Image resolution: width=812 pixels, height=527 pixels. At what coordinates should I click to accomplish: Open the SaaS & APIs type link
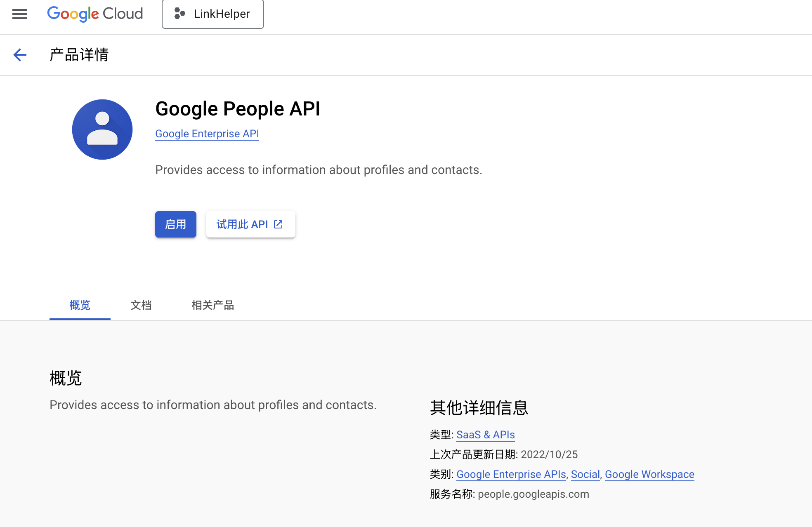[486, 435]
